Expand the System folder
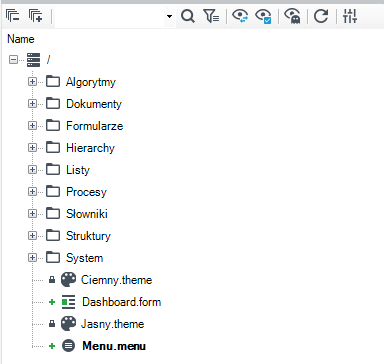The width and height of the screenshot is (384, 364). point(32,258)
